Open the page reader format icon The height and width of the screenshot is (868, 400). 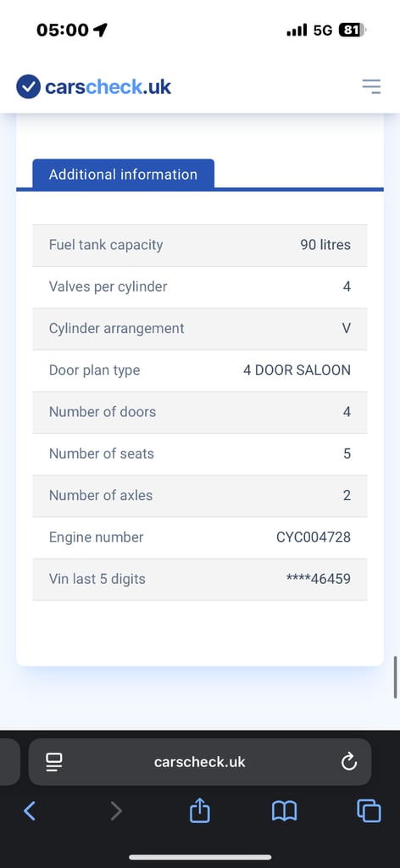(x=53, y=762)
